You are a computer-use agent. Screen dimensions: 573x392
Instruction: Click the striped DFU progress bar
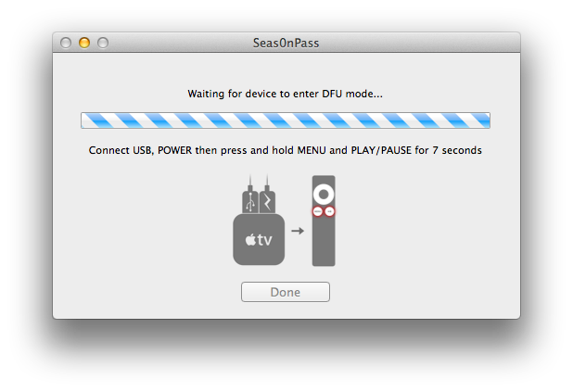click(x=286, y=120)
